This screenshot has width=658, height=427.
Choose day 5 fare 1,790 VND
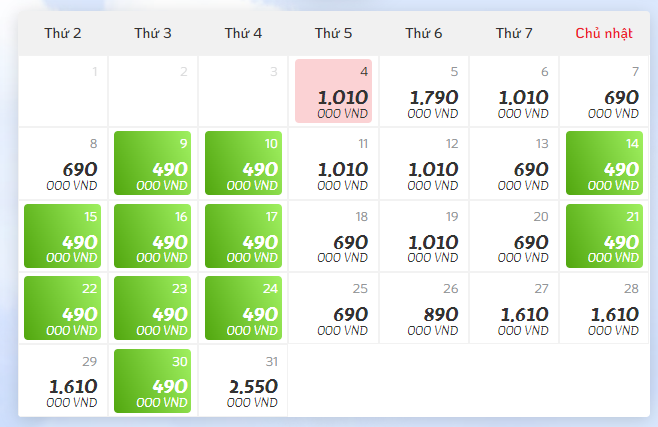coord(424,91)
